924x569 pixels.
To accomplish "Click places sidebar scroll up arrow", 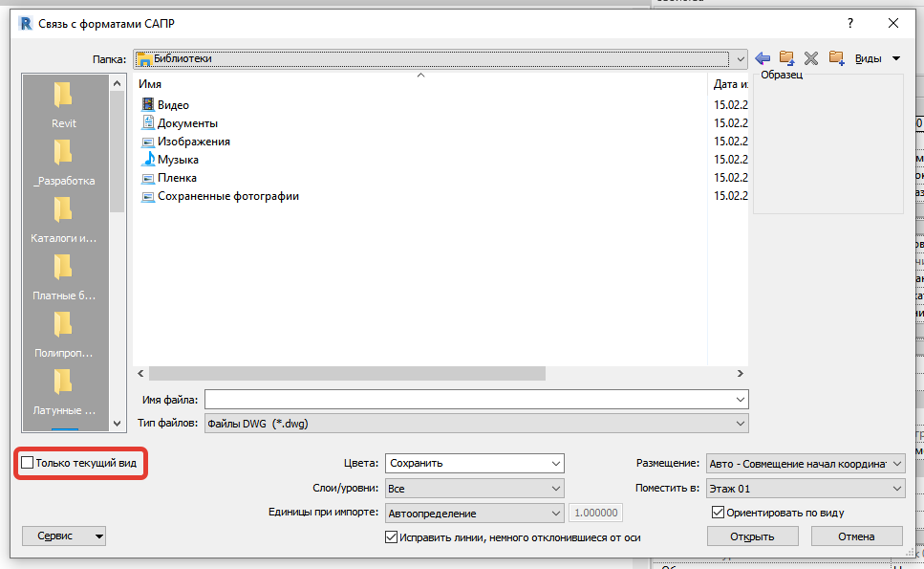I will [117, 83].
